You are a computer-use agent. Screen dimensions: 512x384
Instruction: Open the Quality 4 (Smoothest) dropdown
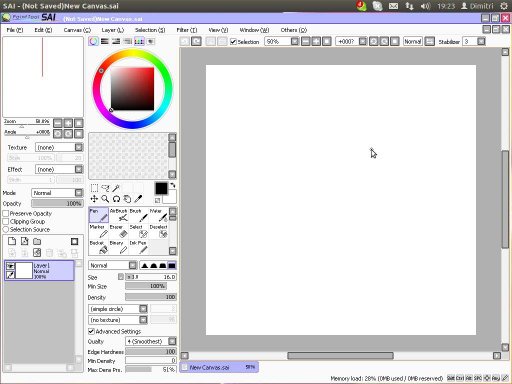tap(151, 341)
